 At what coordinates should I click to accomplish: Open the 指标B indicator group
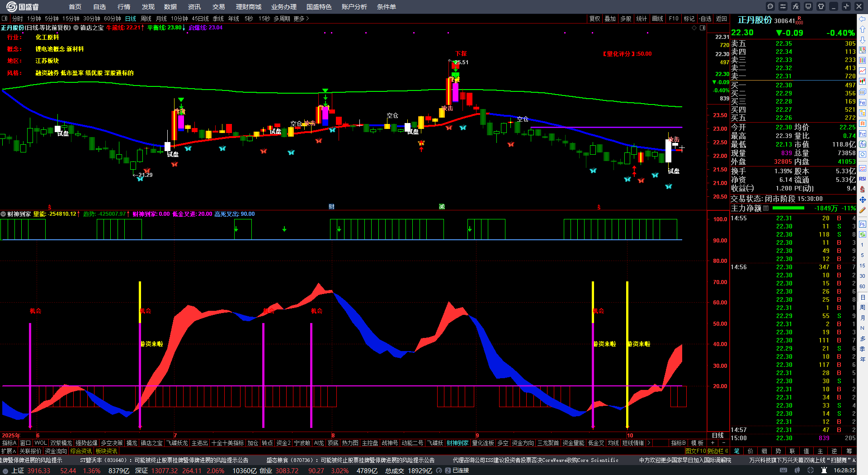[678, 443]
